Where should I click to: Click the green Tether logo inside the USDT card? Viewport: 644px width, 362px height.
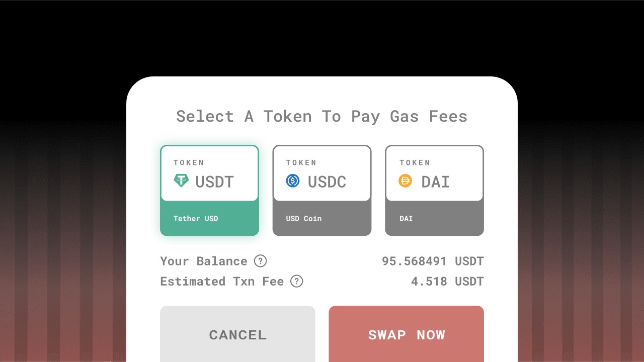coord(181,181)
